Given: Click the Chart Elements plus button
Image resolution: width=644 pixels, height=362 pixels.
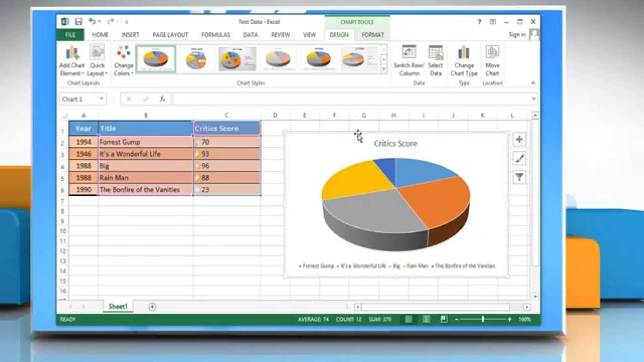Looking at the screenshot, I should click(519, 140).
